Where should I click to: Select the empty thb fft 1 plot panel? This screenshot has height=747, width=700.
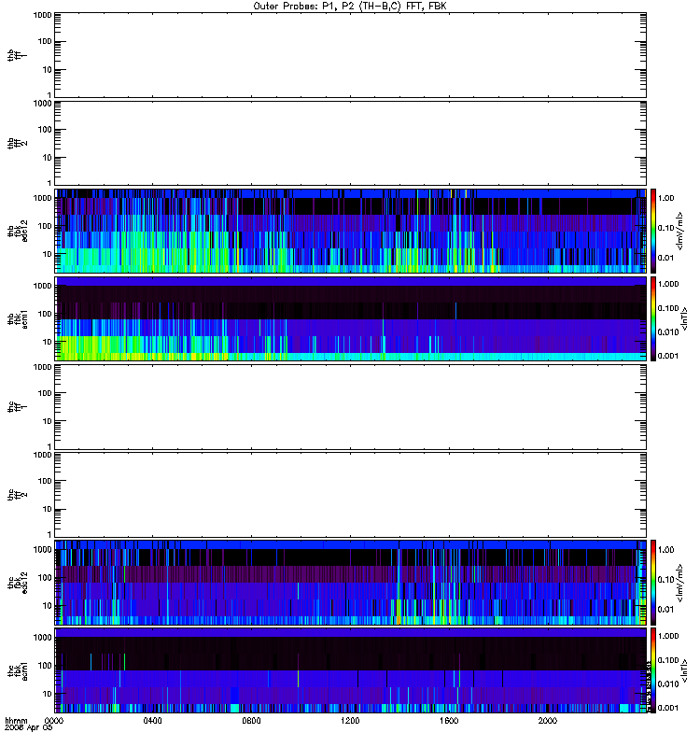(x=351, y=55)
